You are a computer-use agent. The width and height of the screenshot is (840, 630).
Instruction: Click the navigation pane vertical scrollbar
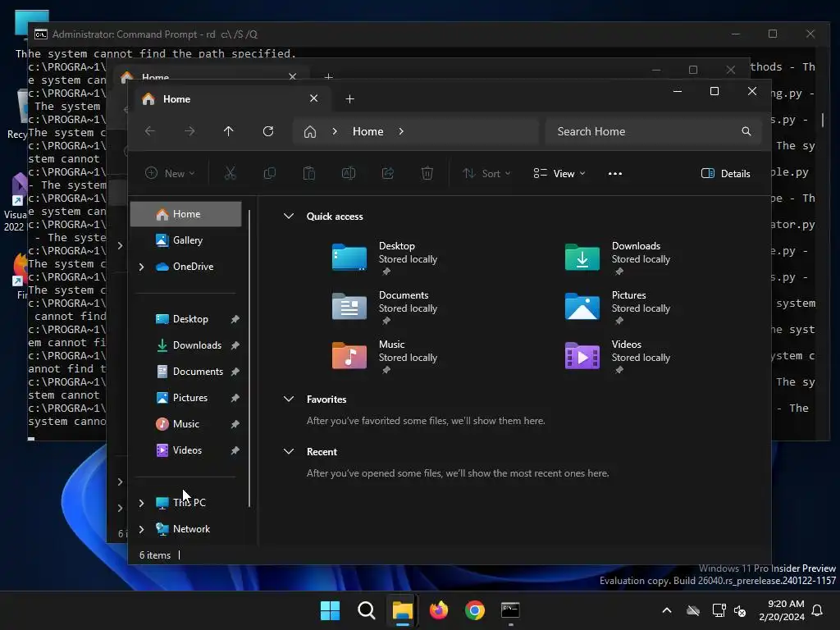click(249, 358)
